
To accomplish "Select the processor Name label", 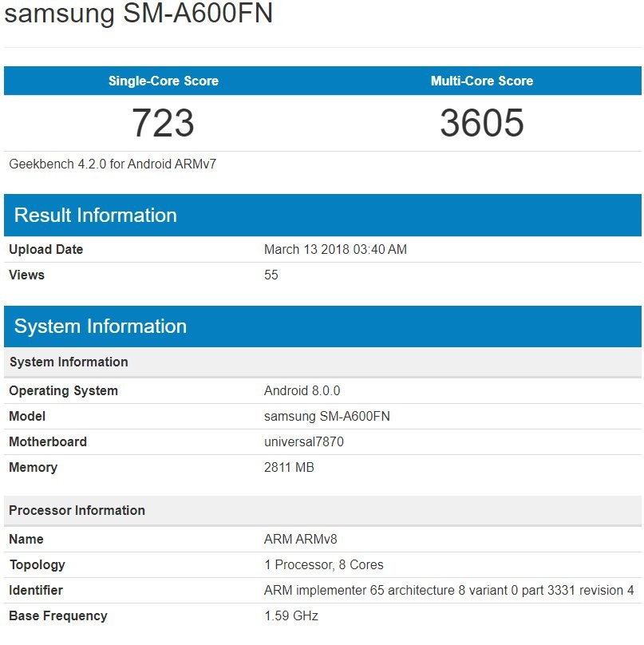I will (x=26, y=539).
